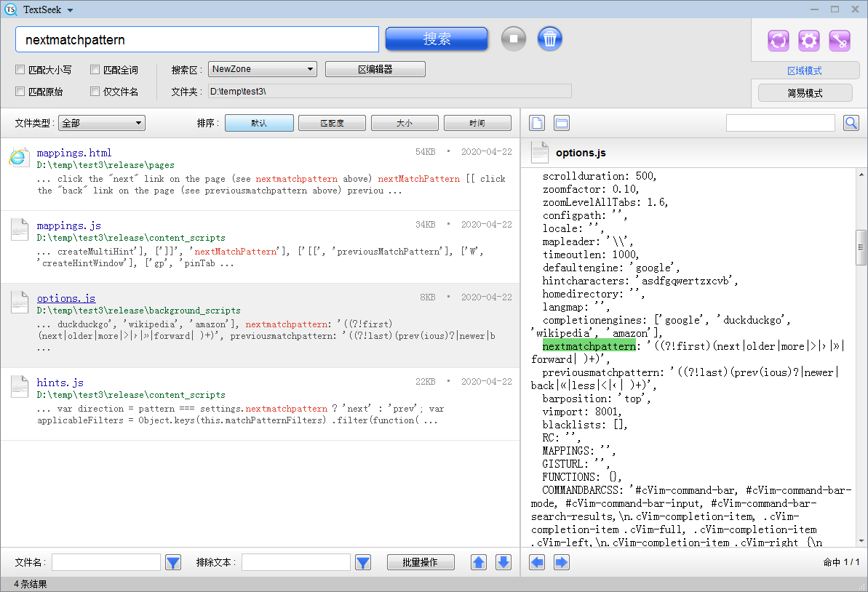Expand the 文件类型 dropdown
The image size is (868, 592).
click(x=102, y=123)
